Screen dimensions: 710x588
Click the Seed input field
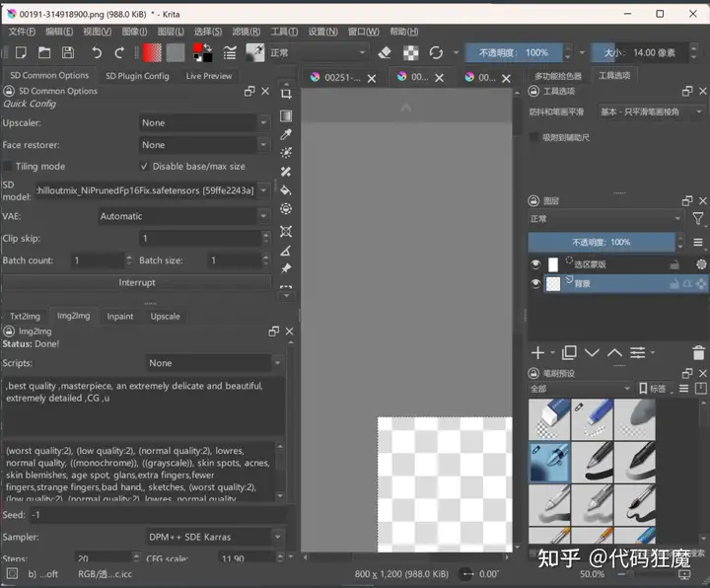coord(157,515)
